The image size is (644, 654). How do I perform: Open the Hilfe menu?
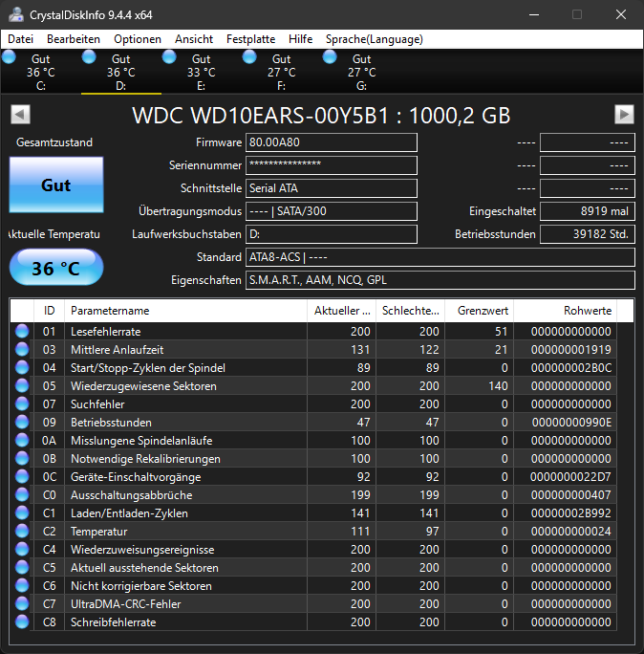coord(301,39)
